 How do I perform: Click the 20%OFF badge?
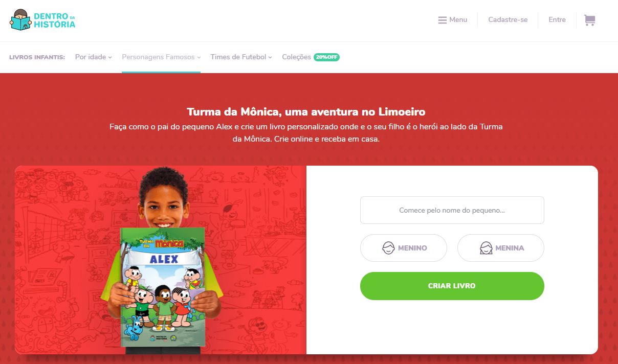[x=326, y=57]
